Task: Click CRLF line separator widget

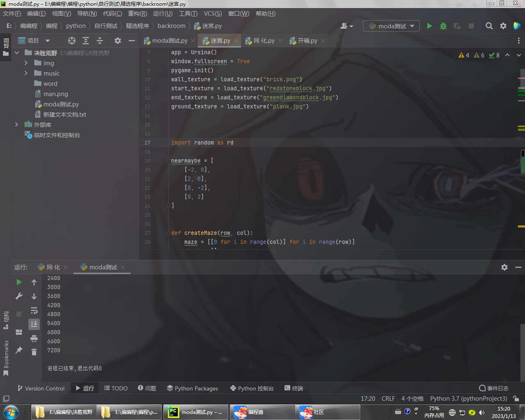Action: 388,399
